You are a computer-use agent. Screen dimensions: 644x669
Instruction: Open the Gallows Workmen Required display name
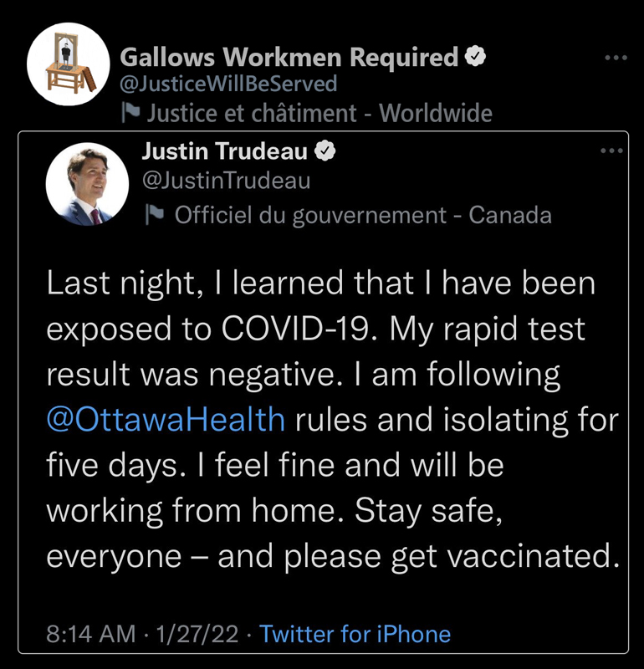(x=289, y=58)
